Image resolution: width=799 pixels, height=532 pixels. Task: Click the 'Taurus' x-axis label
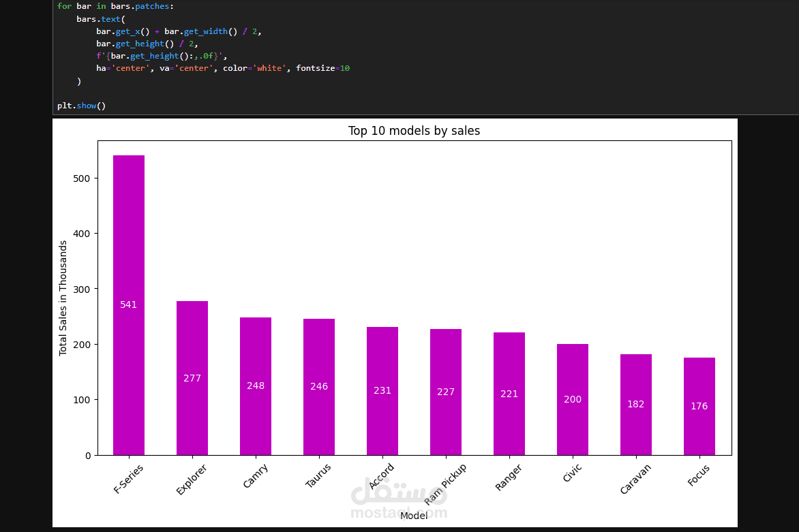coord(318,475)
